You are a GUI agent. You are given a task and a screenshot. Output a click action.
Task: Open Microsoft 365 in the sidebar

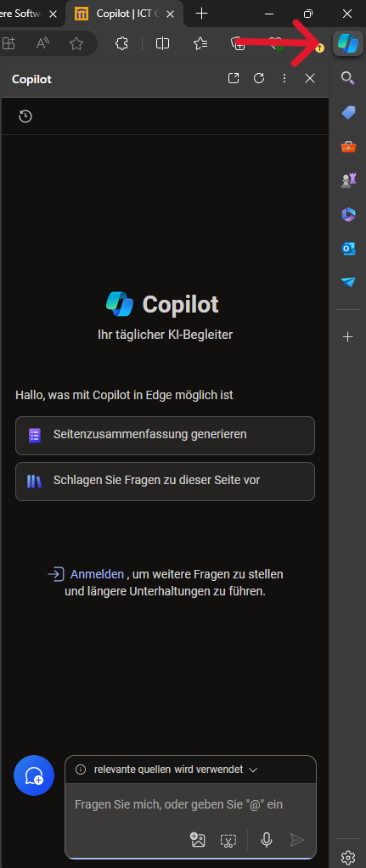pyautogui.click(x=347, y=214)
